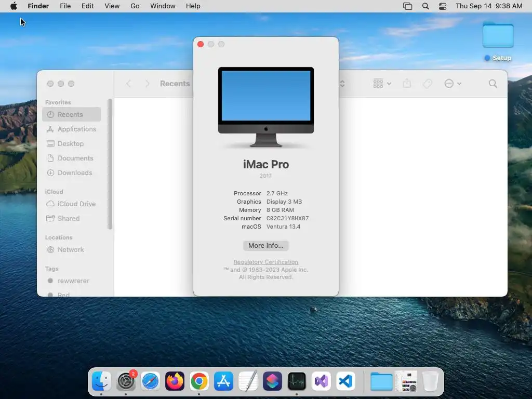Go back in the Finder window

[x=129, y=84]
